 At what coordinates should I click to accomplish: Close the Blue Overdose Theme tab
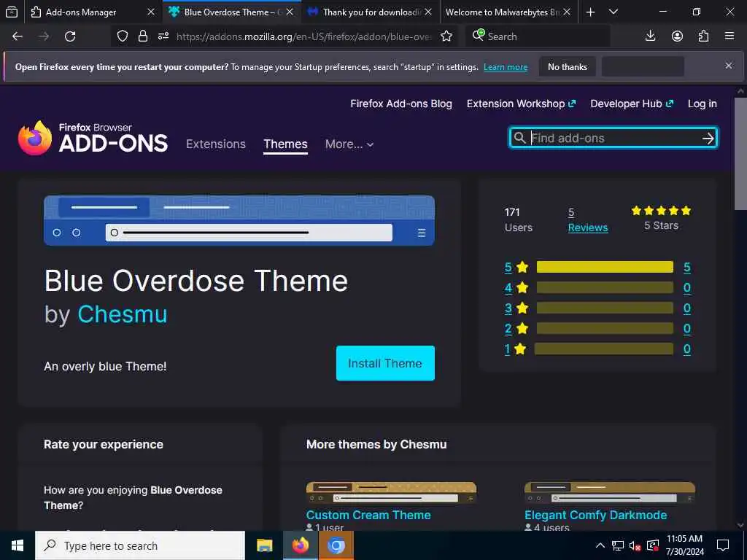[x=290, y=12]
